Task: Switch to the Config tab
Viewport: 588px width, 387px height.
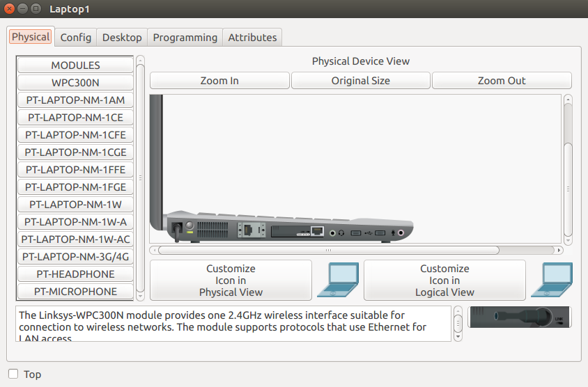Action: click(x=75, y=38)
